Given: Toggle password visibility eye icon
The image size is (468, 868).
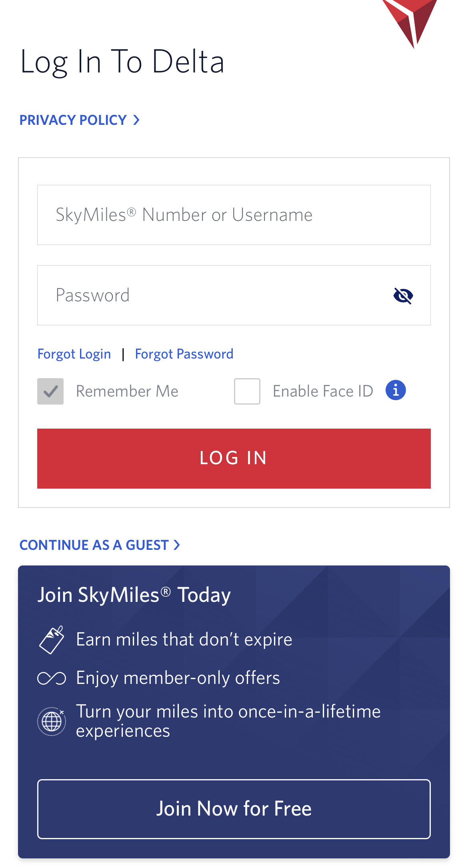Looking at the screenshot, I should click(403, 296).
